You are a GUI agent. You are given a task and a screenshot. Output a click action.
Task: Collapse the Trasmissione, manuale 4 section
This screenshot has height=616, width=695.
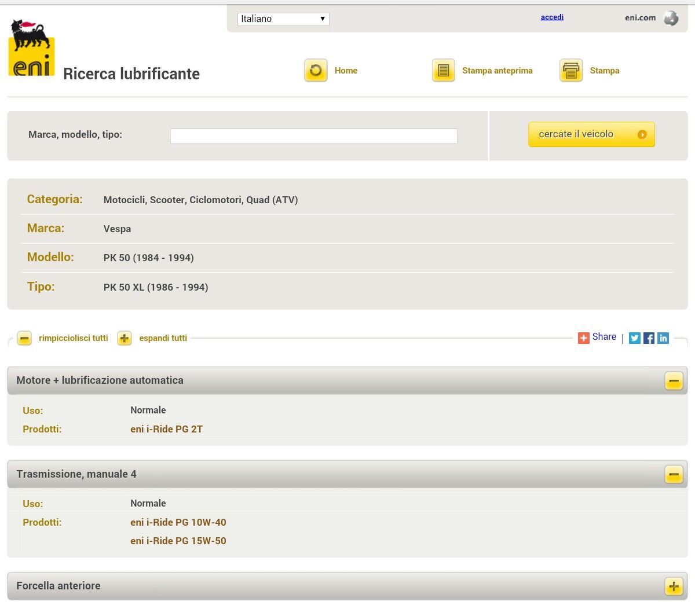pyautogui.click(x=674, y=475)
